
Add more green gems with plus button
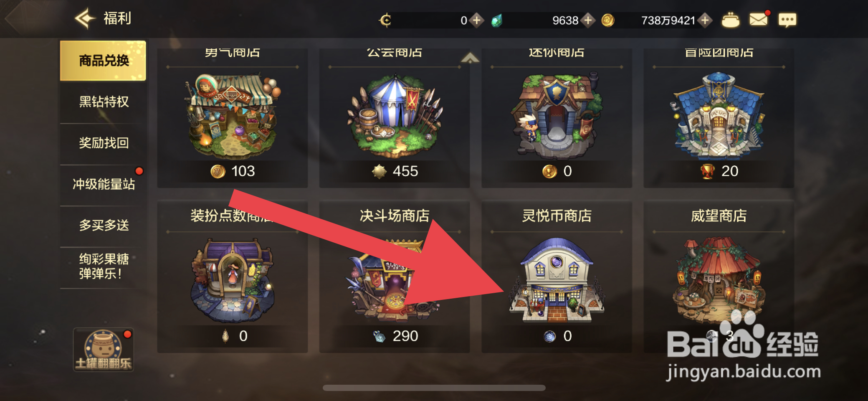pos(588,20)
